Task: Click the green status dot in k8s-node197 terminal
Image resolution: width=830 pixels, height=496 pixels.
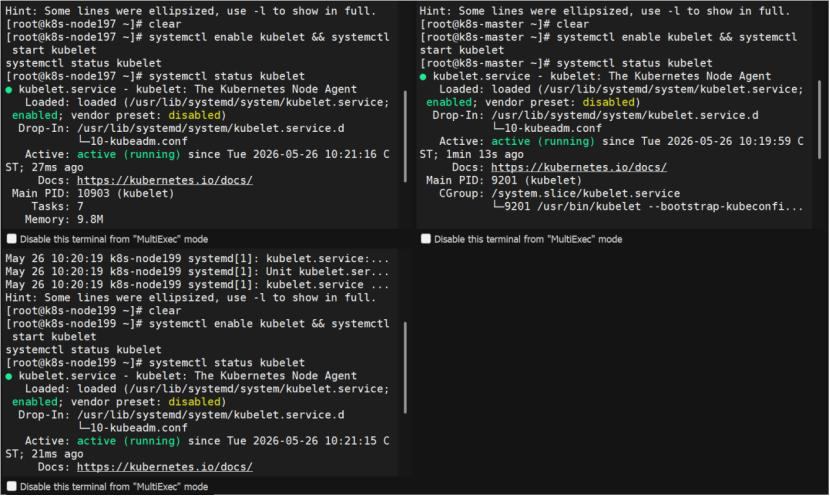Action: point(8,90)
